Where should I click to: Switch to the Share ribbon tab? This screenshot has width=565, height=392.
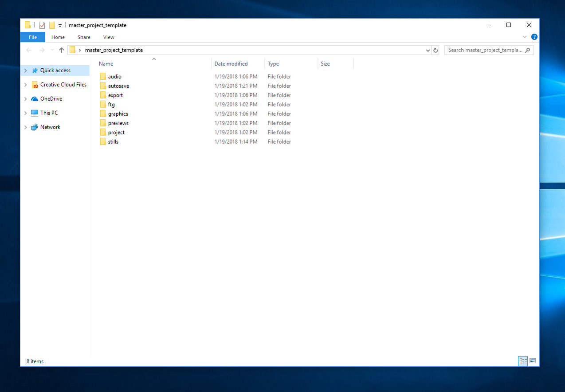84,37
